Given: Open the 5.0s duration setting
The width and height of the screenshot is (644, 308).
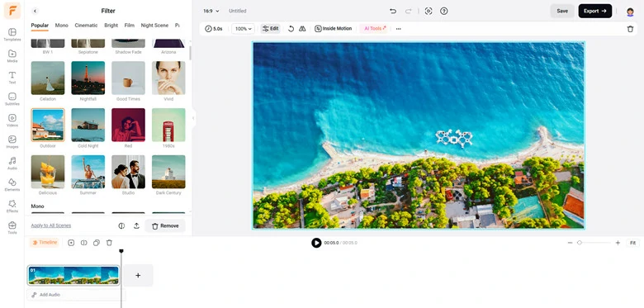Looking at the screenshot, I should coord(214,29).
